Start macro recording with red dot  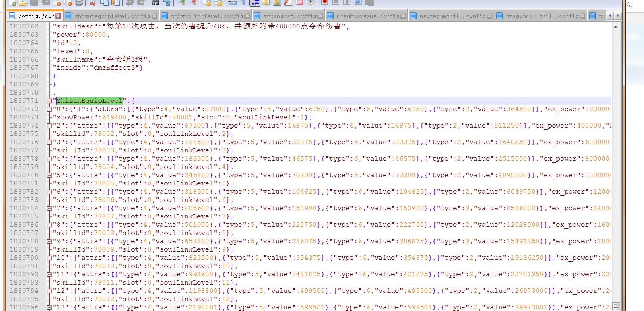(x=324, y=2)
